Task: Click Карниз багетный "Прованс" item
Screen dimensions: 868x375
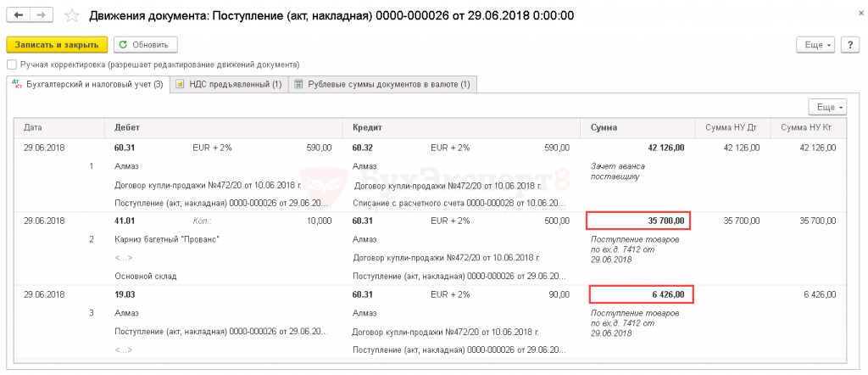Action: pyautogui.click(x=167, y=239)
